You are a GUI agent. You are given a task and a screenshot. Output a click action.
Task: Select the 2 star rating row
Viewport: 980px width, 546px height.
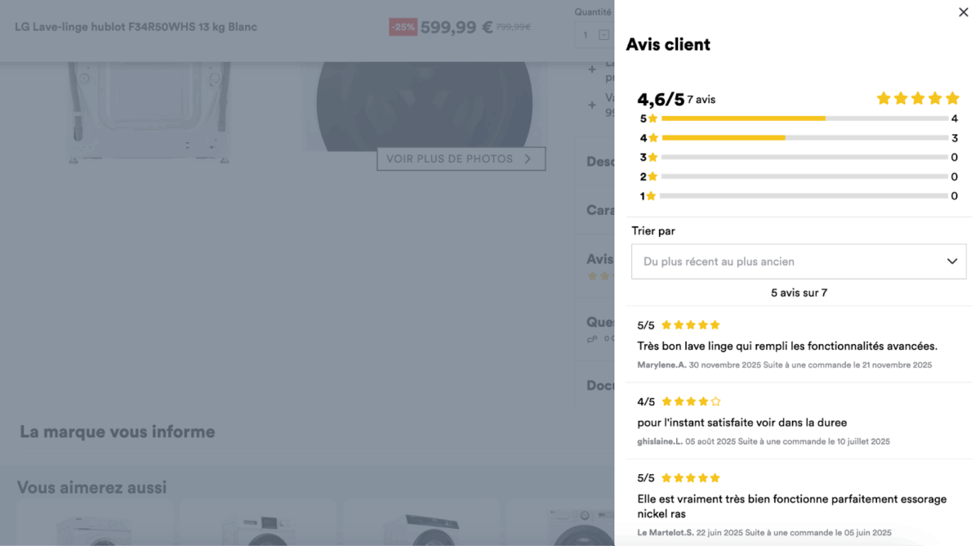click(799, 177)
